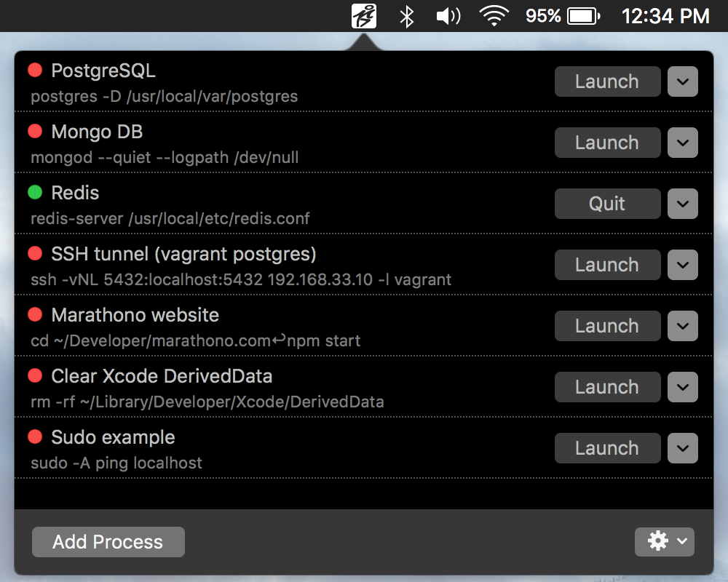Screen dimensions: 728x582
Task: Click the 'rm -rf ~/Library/Developer/Xcode/DerivedData' command
Action: coord(207,402)
